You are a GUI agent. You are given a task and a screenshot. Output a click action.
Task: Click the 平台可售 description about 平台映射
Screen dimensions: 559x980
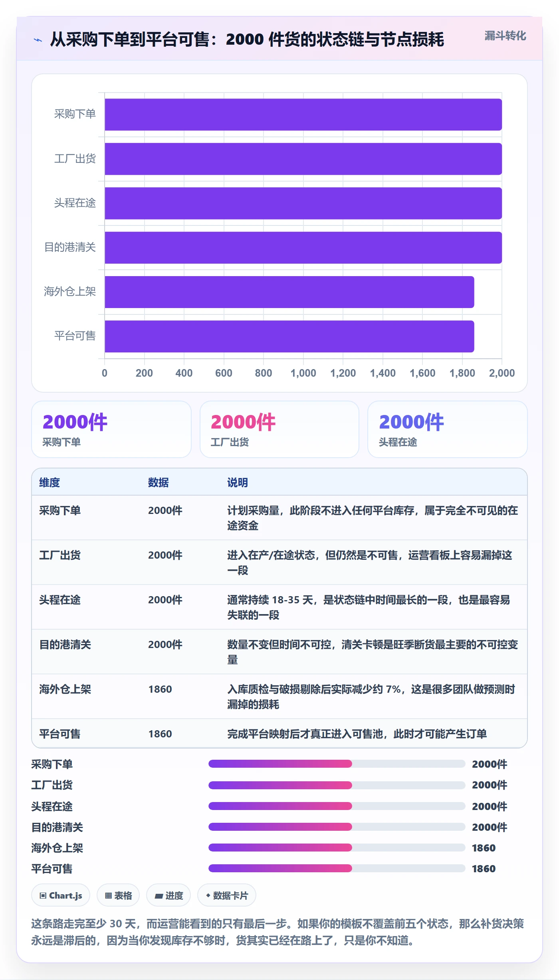tap(357, 734)
